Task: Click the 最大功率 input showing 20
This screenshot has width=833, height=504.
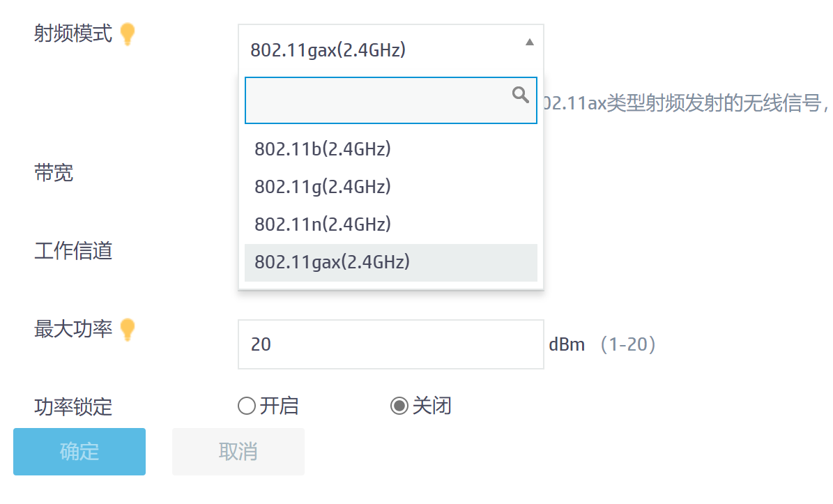Action: [x=390, y=344]
